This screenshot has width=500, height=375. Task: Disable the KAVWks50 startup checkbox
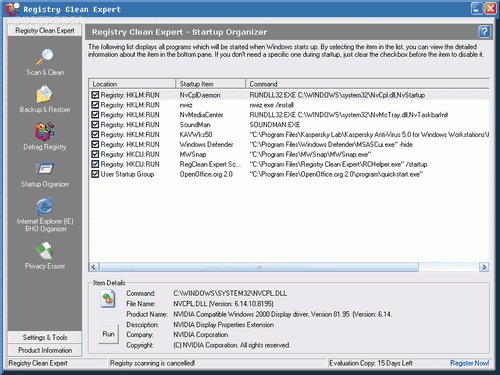pos(95,134)
